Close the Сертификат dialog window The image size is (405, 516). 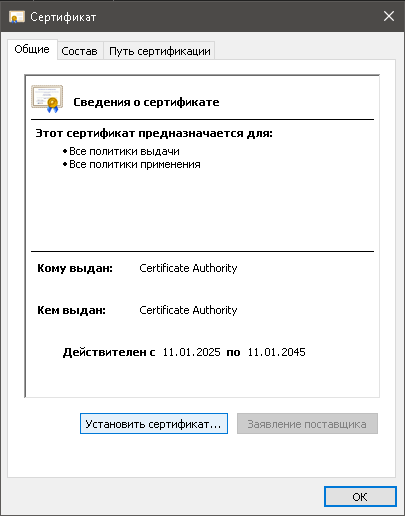389,16
